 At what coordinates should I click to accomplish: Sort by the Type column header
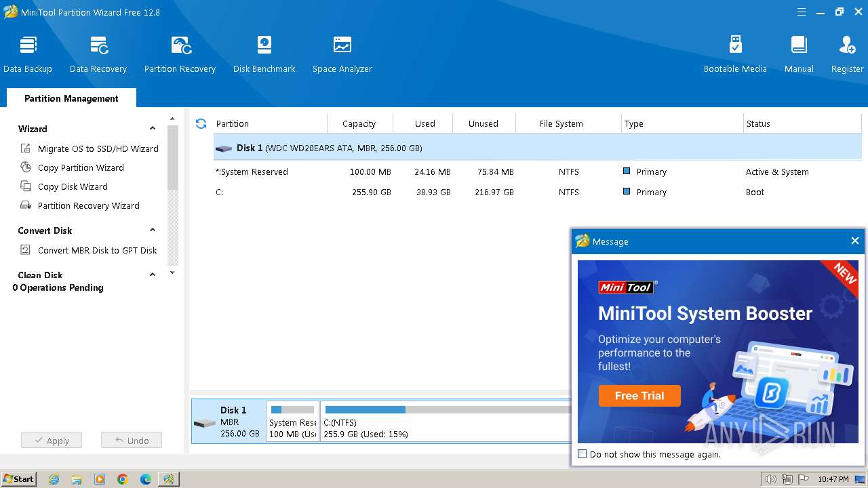click(x=682, y=123)
